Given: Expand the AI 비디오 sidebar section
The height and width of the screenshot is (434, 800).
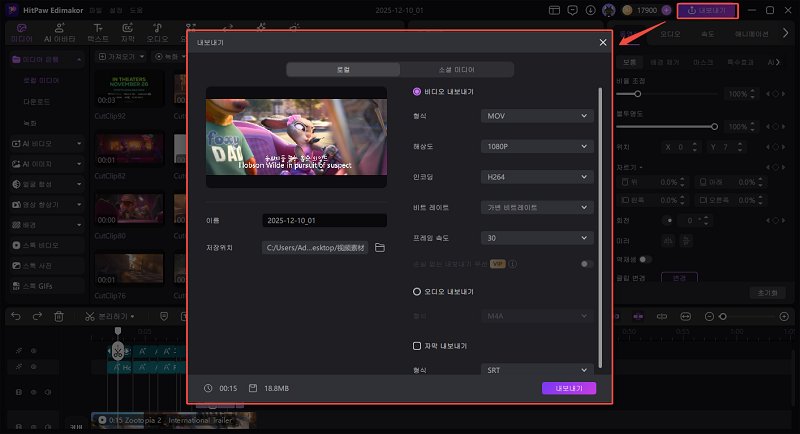Looking at the screenshot, I should click(46, 144).
